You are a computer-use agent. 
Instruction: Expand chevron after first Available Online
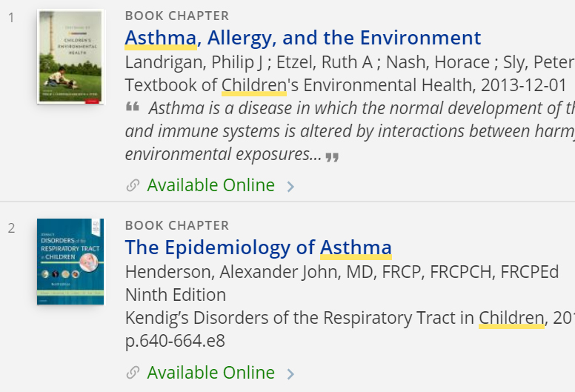point(290,187)
